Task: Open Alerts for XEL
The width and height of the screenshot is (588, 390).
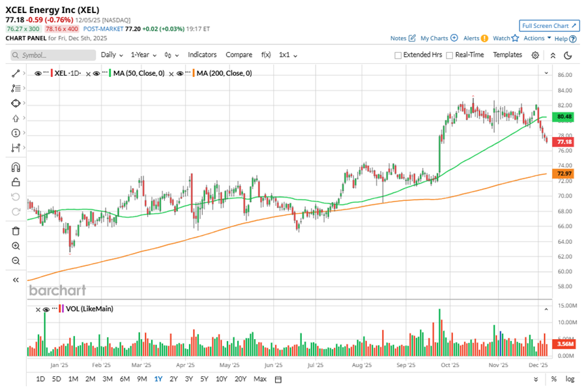Action: click(475, 38)
